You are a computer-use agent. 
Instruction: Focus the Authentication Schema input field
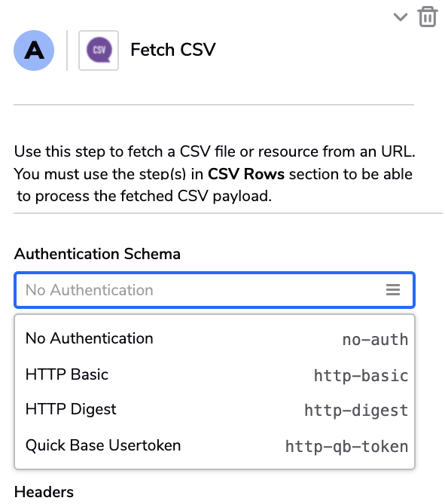215,289
